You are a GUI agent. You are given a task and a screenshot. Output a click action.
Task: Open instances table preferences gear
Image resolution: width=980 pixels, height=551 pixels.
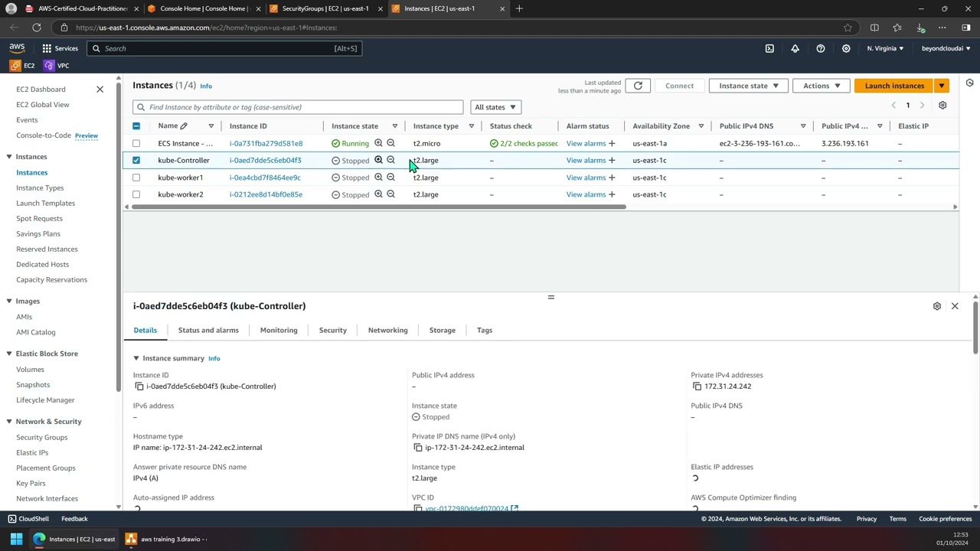coord(942,106)
